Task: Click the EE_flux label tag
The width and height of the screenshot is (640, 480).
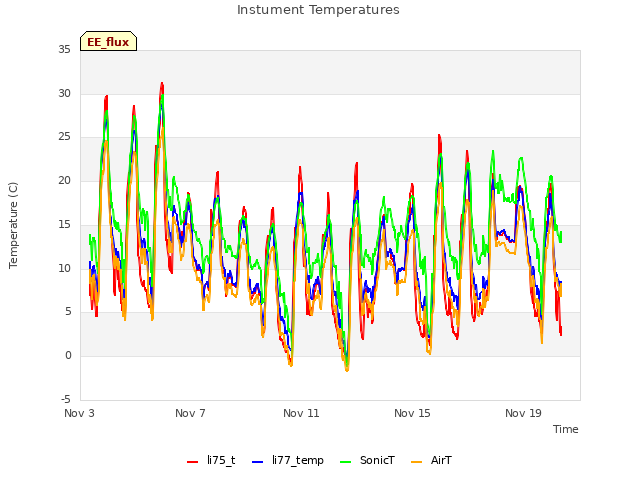Action: tap(108, 41)
